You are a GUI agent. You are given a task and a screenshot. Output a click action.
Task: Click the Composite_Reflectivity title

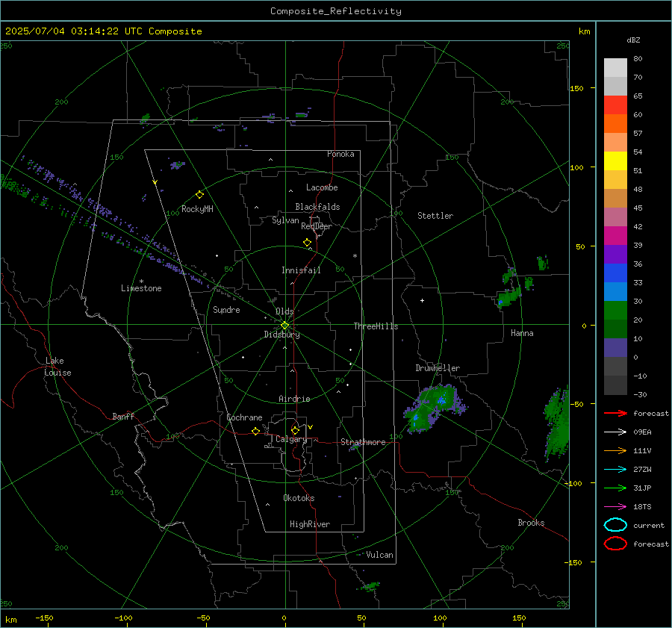pyautogui.click(x=336, y=11)
